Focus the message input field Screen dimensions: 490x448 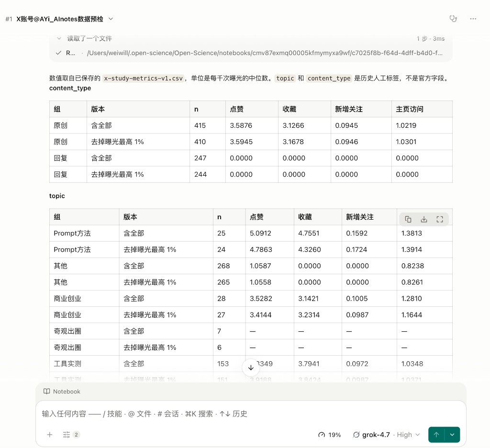point(251,414)
